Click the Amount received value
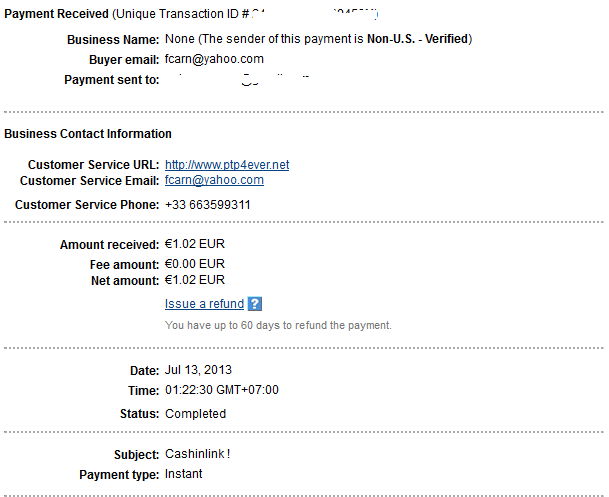Viewport: 609px width, 497px height. (195, 244)
